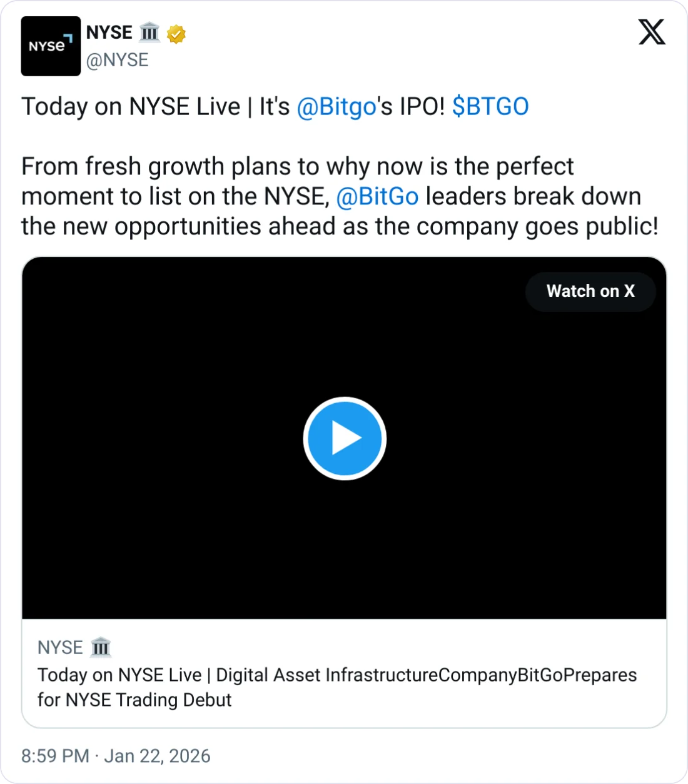Click the NYSE label in the card footer
Screen dimensions: 688x784
pos(60,647)
